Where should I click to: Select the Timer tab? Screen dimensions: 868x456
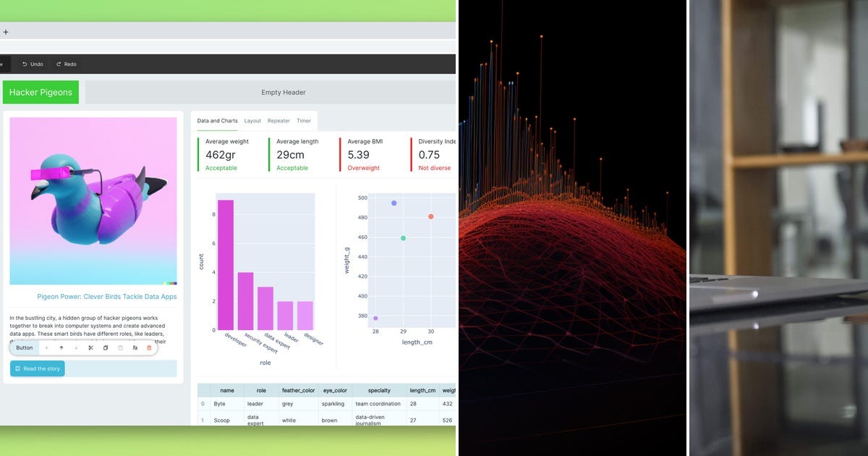304,121
